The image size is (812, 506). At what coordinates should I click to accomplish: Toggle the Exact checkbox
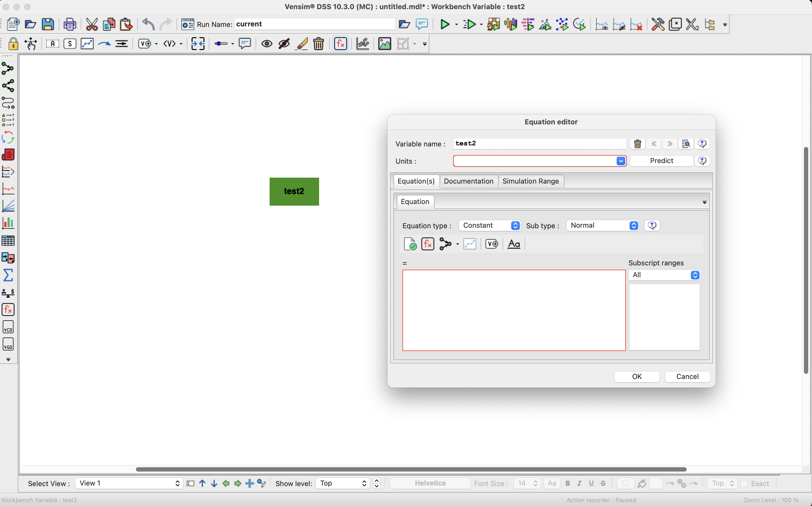coord(744,484)
